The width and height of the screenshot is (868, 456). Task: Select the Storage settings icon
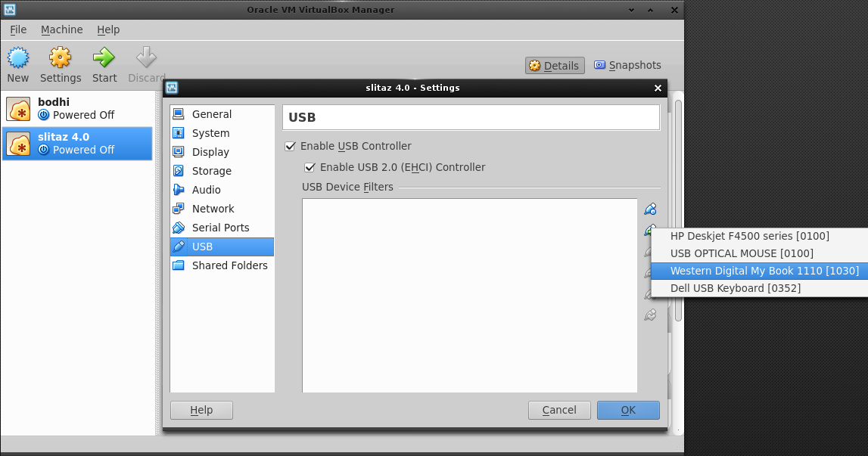click(x=177, y=171)
